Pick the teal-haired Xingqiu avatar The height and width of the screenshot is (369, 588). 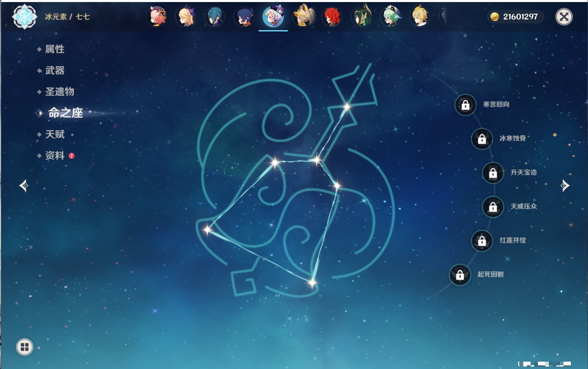tap(215, 17)
